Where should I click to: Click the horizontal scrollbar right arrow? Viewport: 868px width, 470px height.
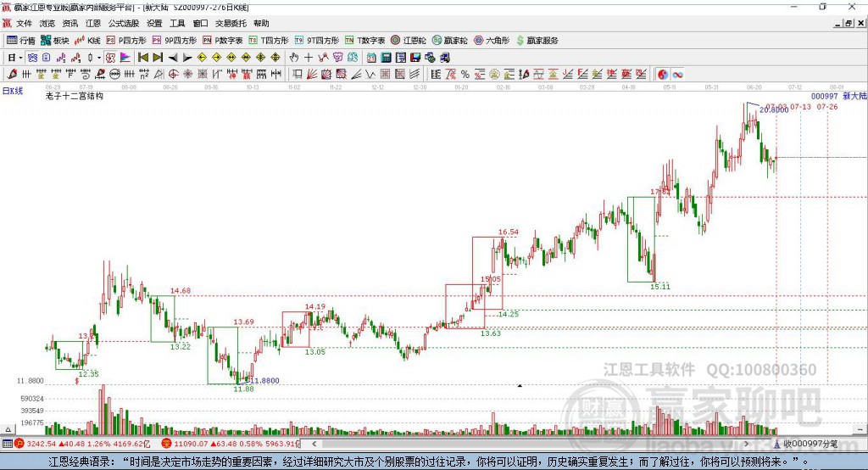(x=746, y=444)
